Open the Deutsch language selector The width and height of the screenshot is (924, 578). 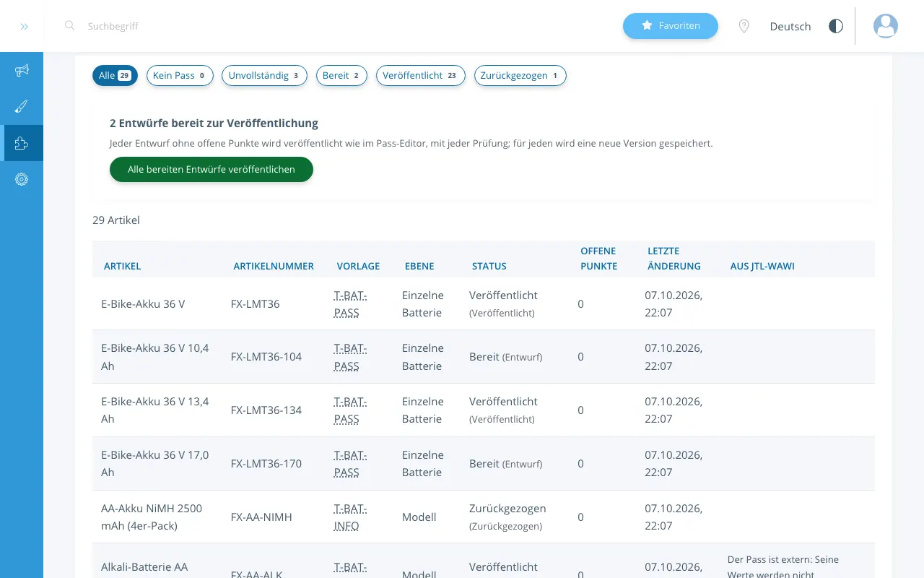coord(790,26)
